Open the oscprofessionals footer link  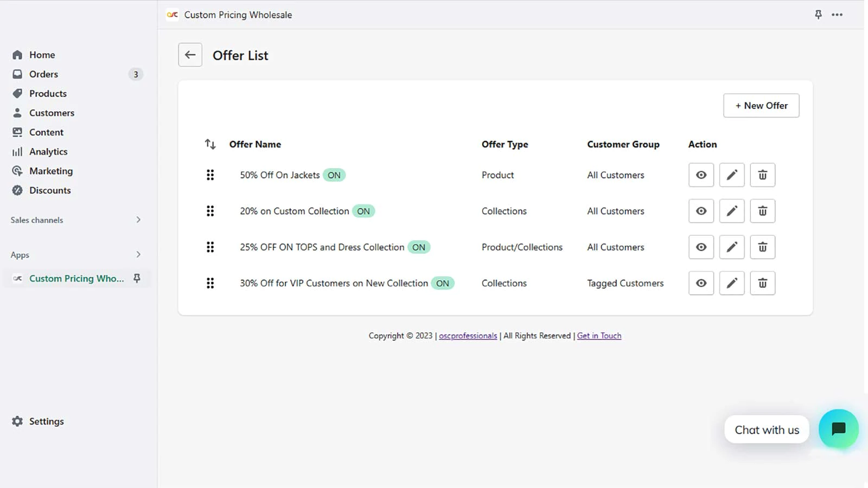[468, 336]
